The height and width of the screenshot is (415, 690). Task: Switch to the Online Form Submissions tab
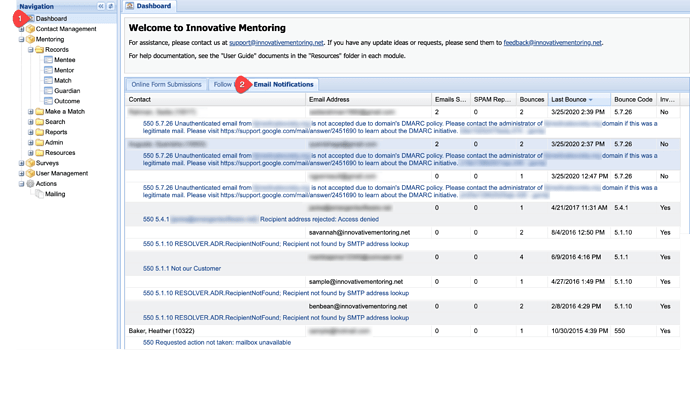pyautogui.click(x=166, y=84)
